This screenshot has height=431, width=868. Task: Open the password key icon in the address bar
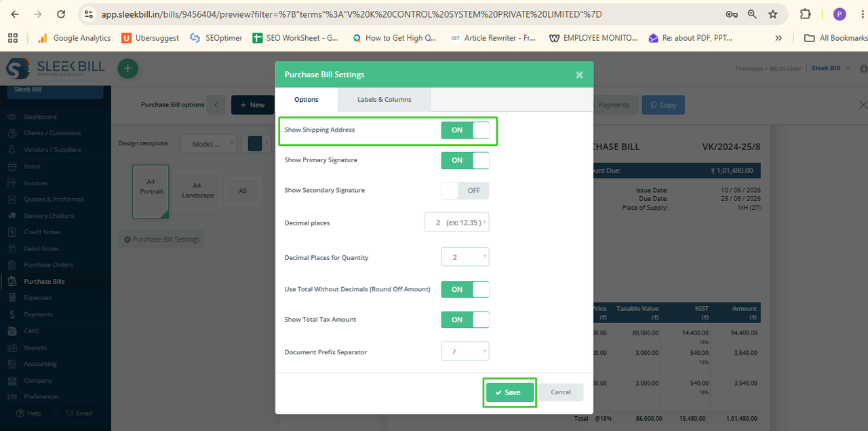pos(731,14)
